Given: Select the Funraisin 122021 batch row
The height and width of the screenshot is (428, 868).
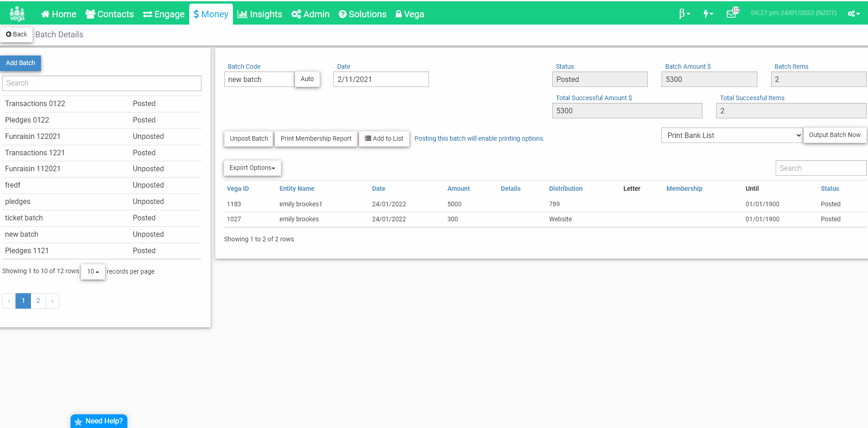Looking at the screenshot, I should coord(102,137).
